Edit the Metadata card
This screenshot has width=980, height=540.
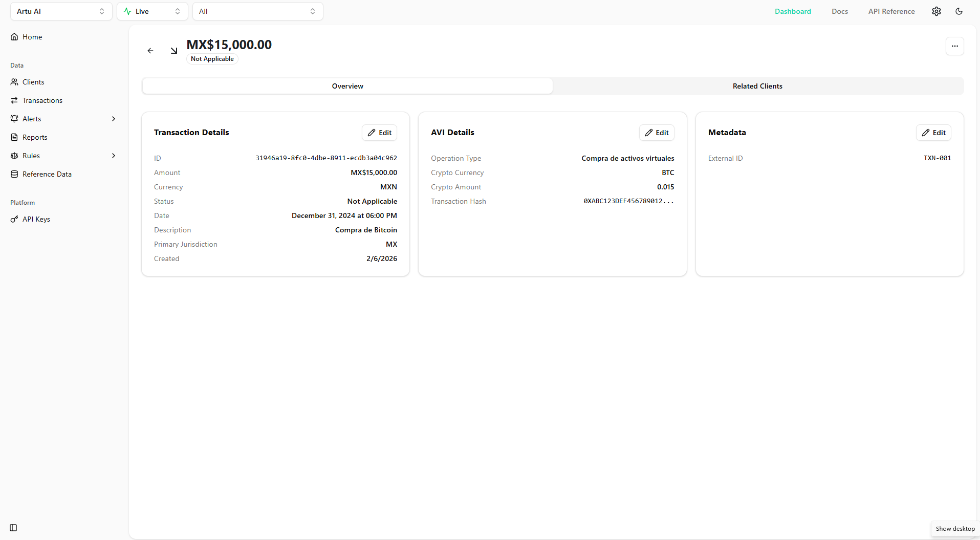pyautogui.click(x=933, y=133)
